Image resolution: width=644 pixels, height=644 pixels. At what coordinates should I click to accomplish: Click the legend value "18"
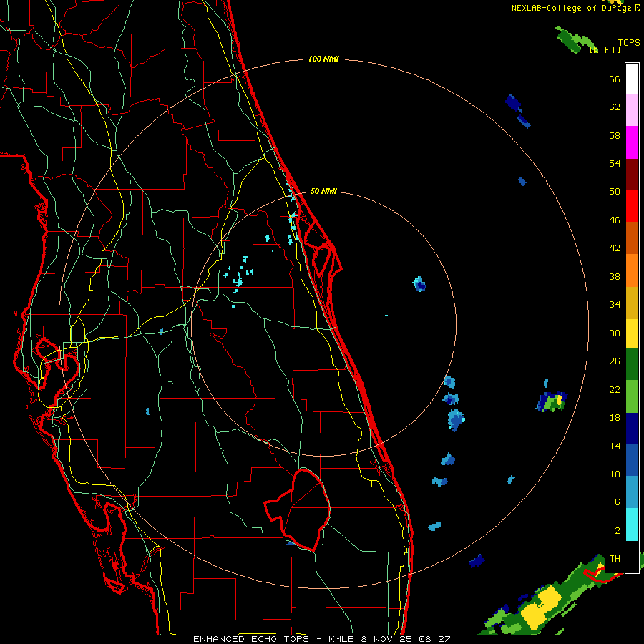pos(615,418)
